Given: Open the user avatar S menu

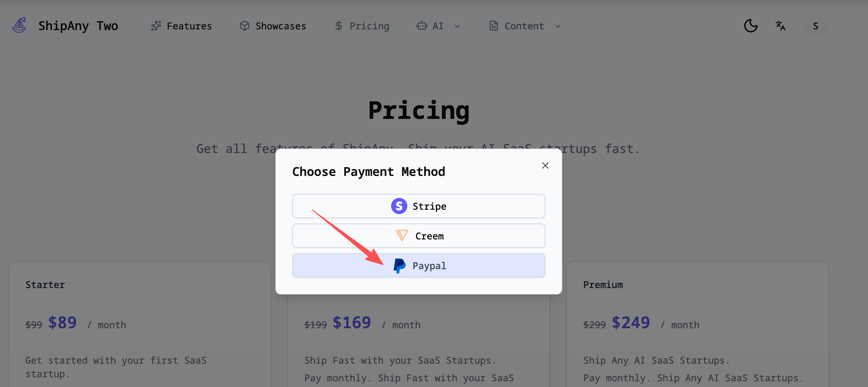Looking at the screenshot, I should pos(815,26).
